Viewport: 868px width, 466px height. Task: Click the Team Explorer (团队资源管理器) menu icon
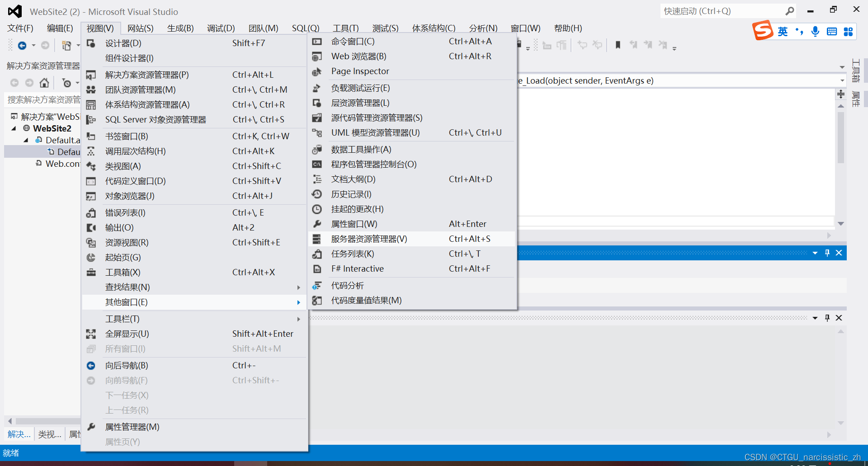tap(91, 90)
